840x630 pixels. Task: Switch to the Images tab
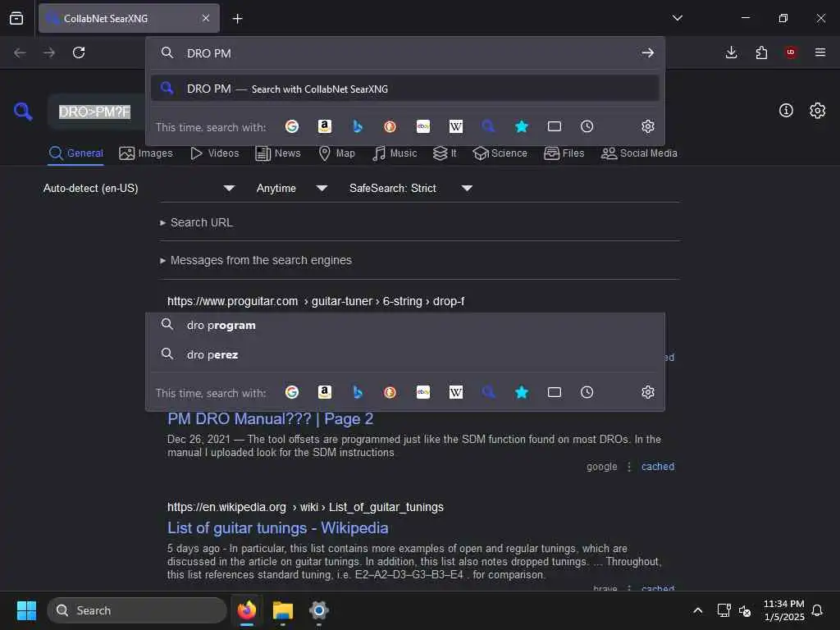tap(146, 153)
